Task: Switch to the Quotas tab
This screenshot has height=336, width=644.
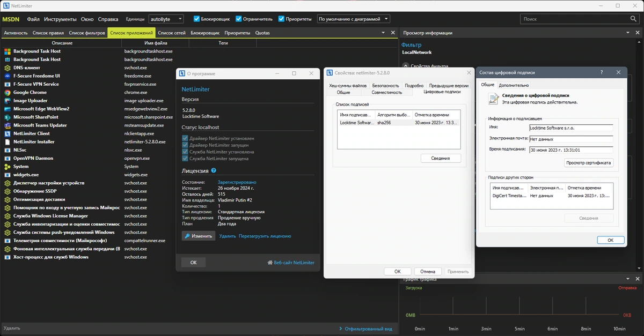Action: [262, 33]
